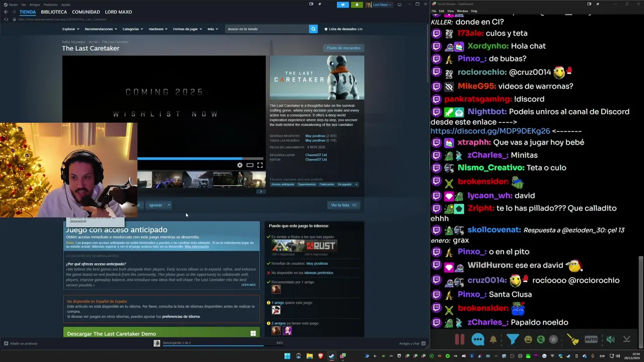Click Windows icon on demo download button
644x362 pixels.
(253, 333)
